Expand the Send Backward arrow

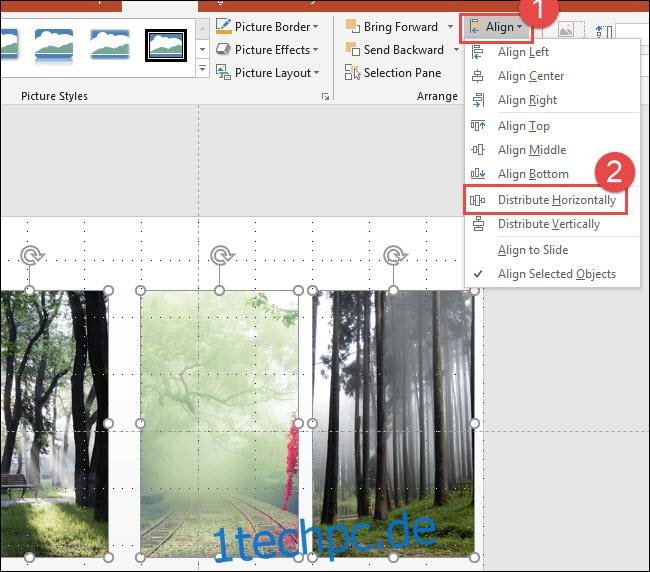click(x=456, y=50)
